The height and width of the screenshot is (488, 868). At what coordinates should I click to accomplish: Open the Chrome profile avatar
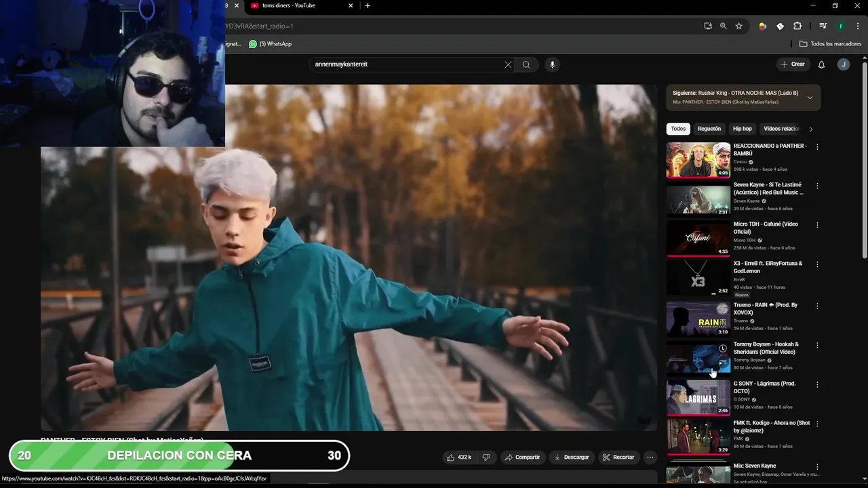pyautogui.click(x=841, y=26)
